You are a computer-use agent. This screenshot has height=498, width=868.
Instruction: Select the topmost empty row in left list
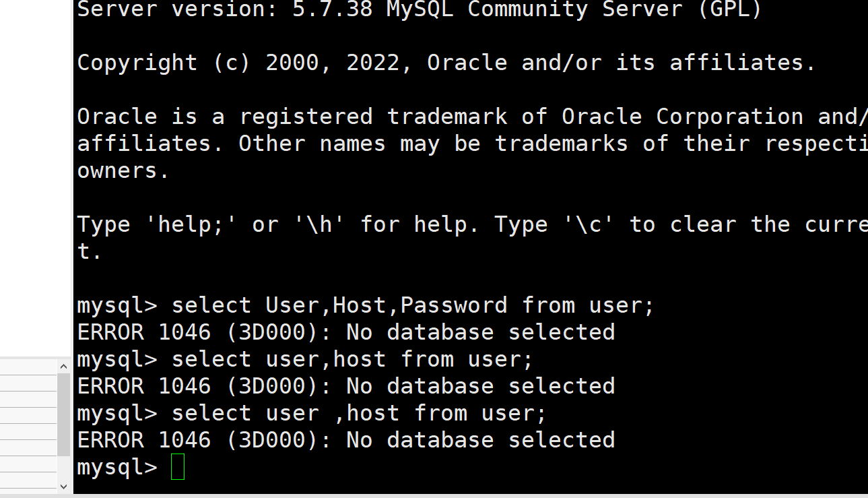(x=28, y=367)
